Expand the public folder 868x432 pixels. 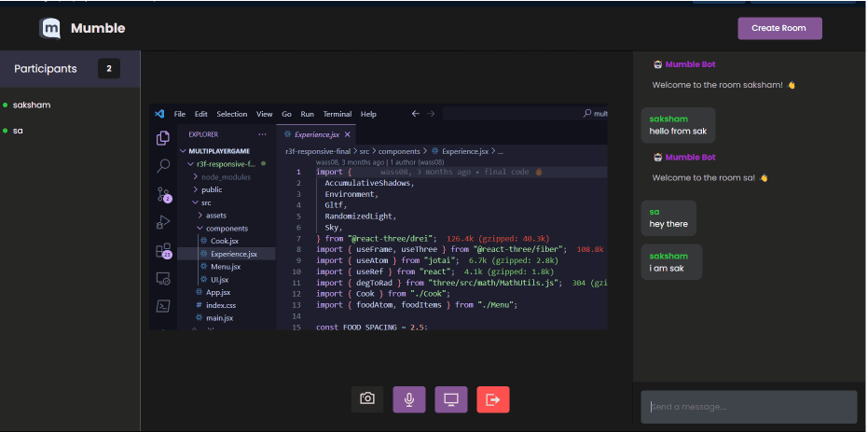(x=212, y=190)
